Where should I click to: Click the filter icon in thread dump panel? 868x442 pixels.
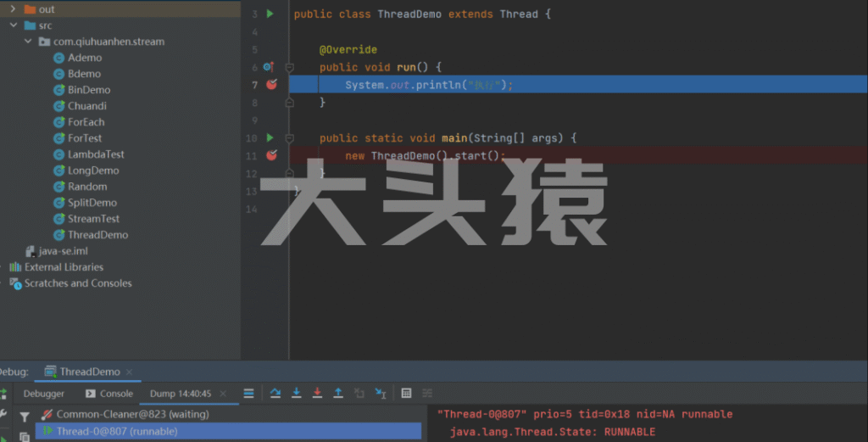pyautogui.click(x=25, y=417)
